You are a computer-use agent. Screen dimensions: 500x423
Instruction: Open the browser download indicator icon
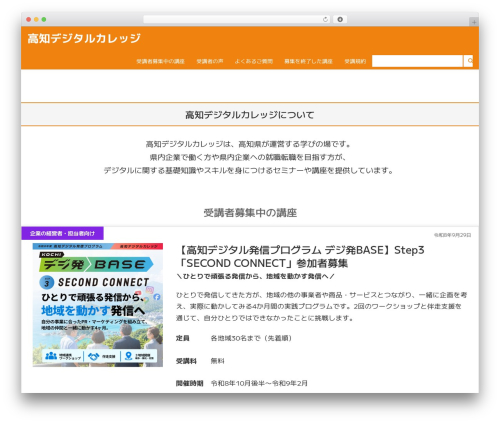pos(340,20)
